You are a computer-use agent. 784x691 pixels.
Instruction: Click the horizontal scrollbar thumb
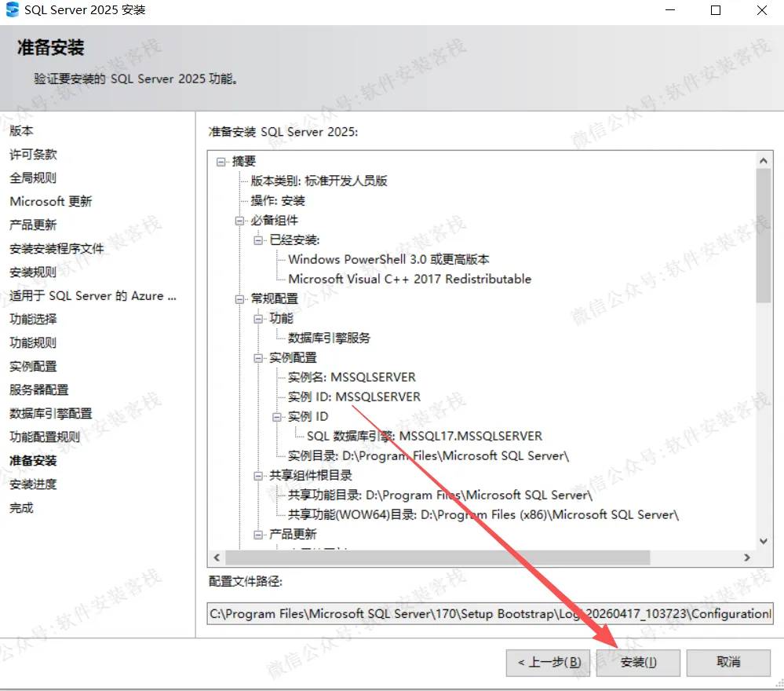coord(437,558)
